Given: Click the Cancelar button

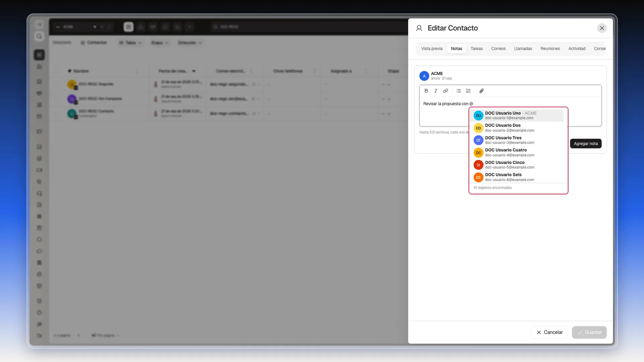Looking at the screenshot, I should click(549, 332).
